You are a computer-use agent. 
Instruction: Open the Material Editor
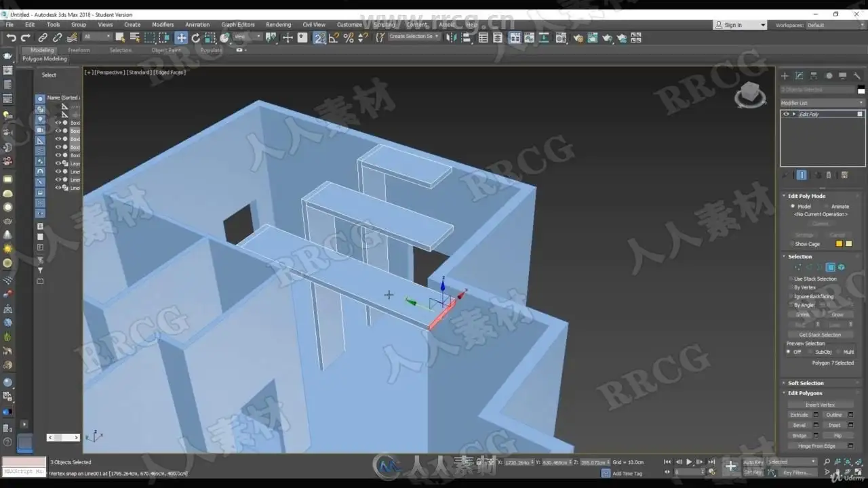561,38
